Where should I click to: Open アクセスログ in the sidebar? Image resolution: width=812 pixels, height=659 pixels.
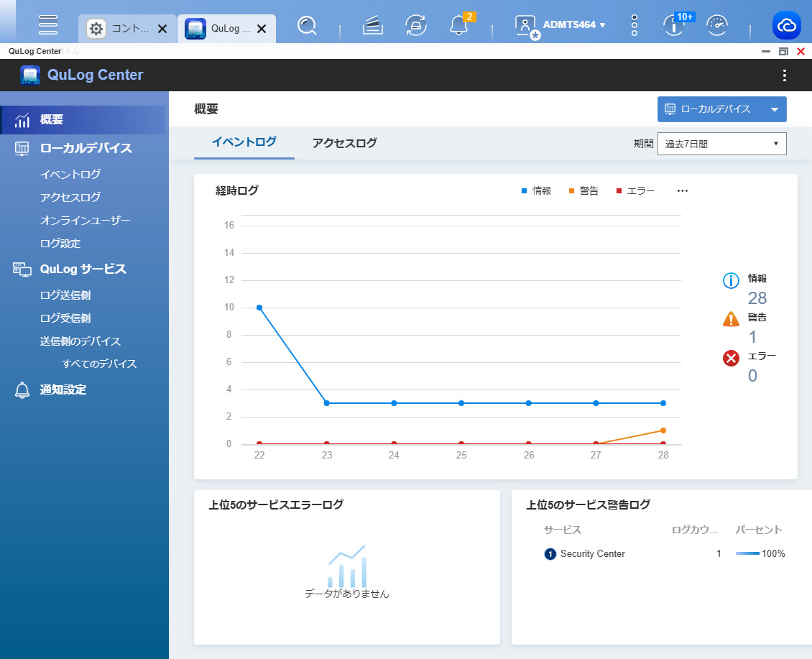pos(70,198)
